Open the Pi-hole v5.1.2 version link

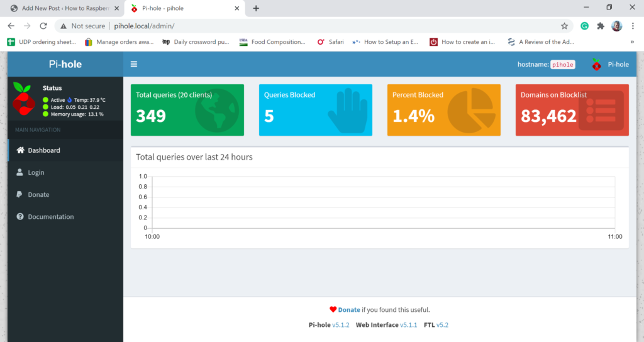pyautogui.click(x=340, y=325)
